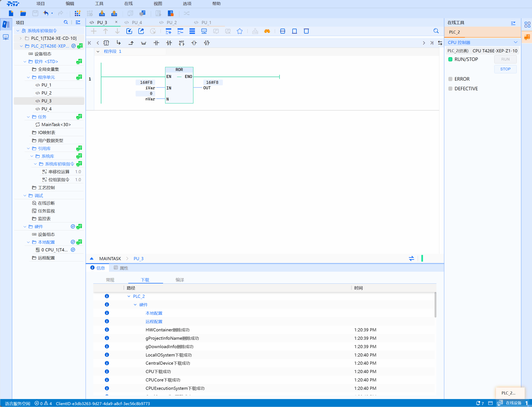Collapse the CPU 控制器 dropdown panel

pyautogui.click(x=515, y=42)
